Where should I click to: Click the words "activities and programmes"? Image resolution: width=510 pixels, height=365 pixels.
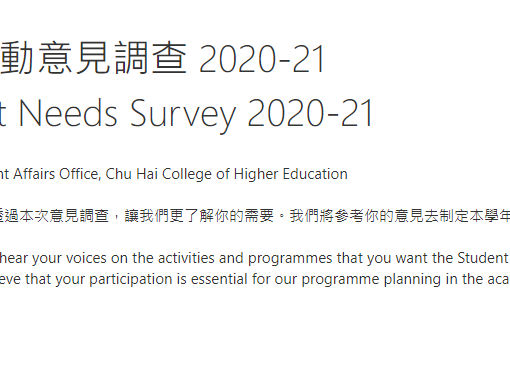[x=245, y=258]
